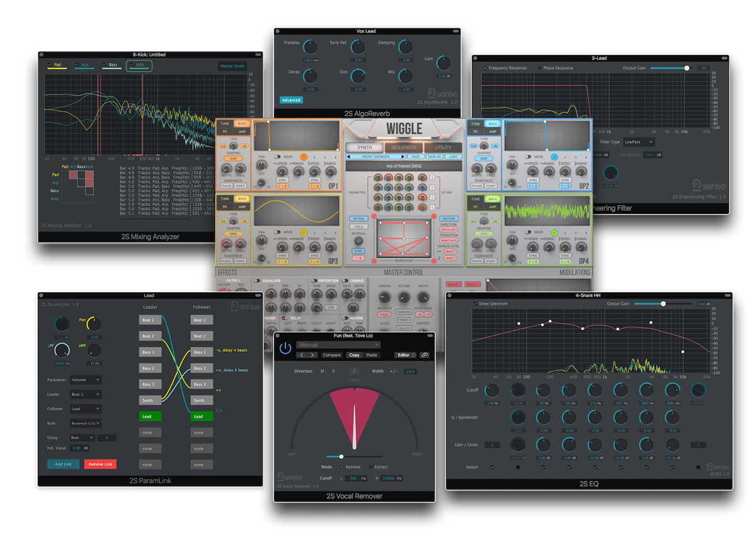Switch to the SYNTH tab in Wiggle
This screenshot has width=756, height=547.
pyautogui.click(x=365, y=147)
